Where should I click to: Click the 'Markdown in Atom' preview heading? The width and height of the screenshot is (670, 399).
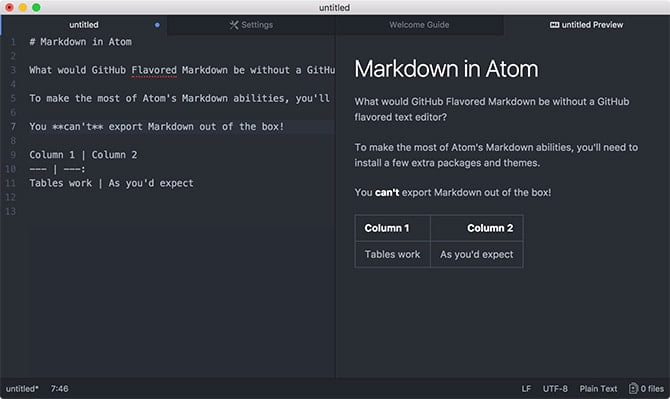(446, 69)
